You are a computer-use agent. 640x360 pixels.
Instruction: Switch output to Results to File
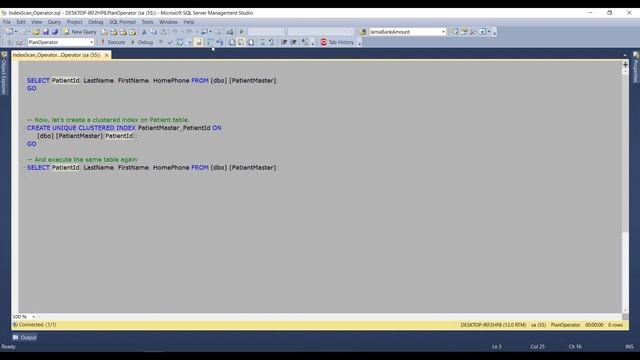click(251, 42)
